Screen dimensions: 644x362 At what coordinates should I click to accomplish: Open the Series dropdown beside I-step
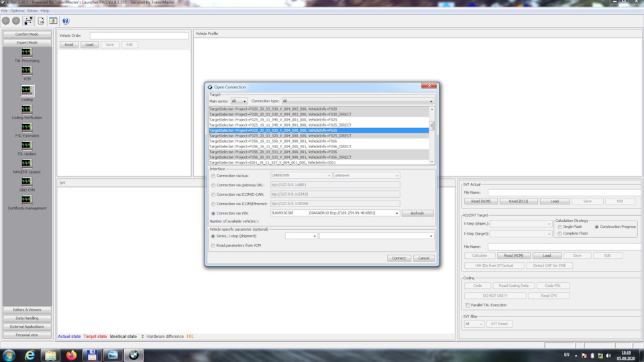[301, 236]
